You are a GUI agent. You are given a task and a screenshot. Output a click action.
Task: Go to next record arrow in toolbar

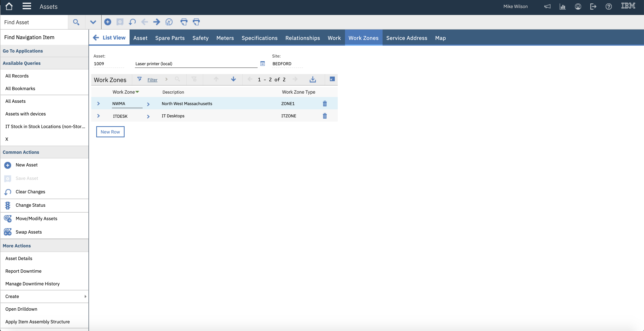click(157, 22)
